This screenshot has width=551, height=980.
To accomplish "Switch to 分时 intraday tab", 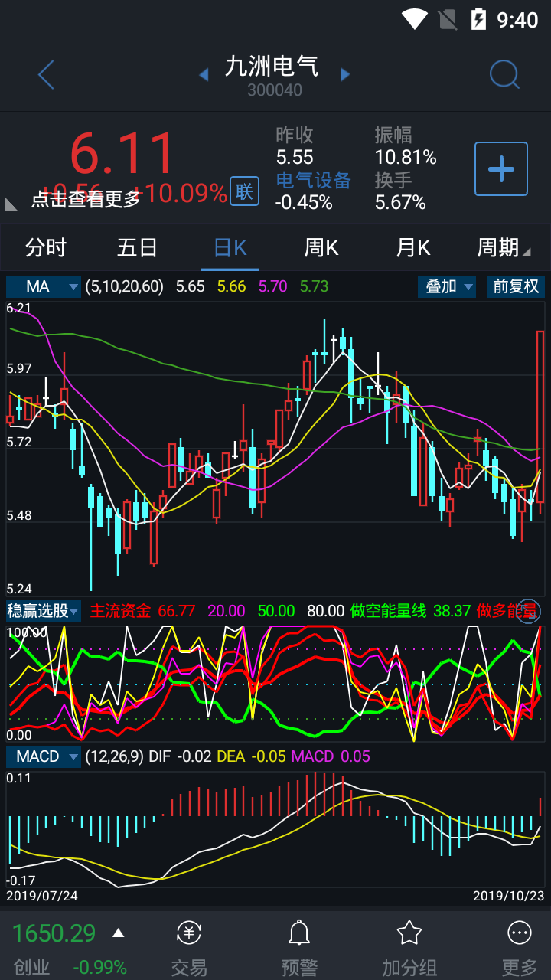I will 46,247.
